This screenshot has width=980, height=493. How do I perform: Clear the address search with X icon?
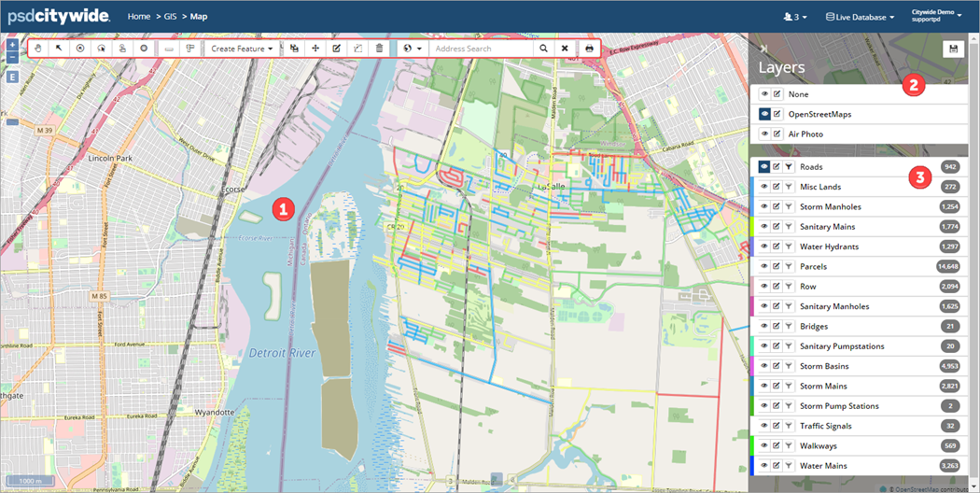tap(565, 49)
